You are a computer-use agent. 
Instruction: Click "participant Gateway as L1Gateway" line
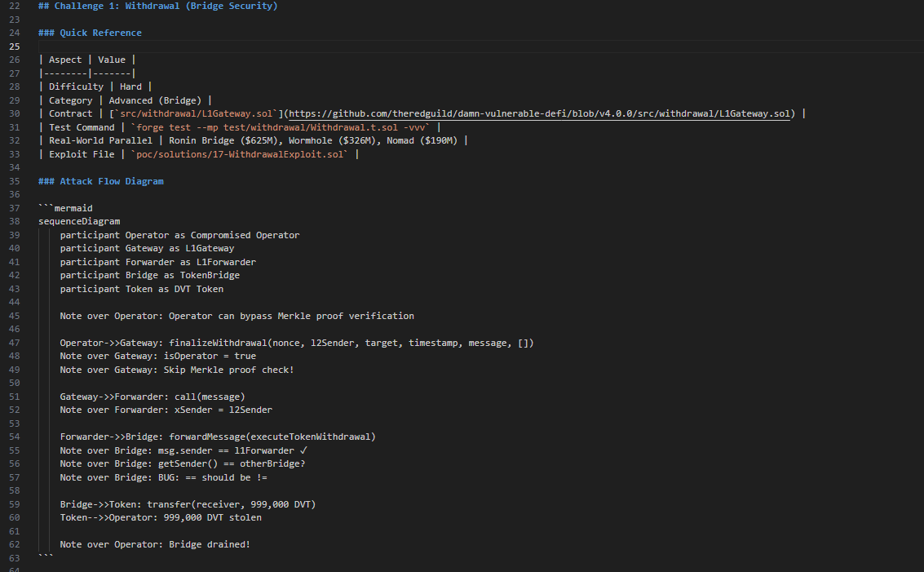(147, 249)
